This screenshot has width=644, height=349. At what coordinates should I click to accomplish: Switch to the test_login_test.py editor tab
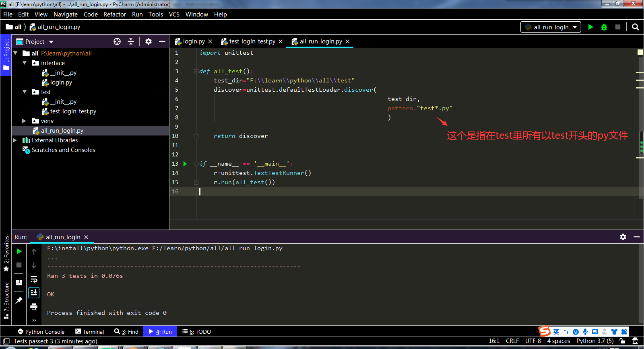252,41
